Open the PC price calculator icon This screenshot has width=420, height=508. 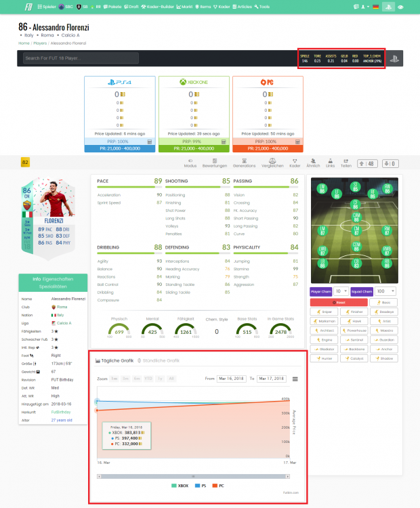(297, 142)
